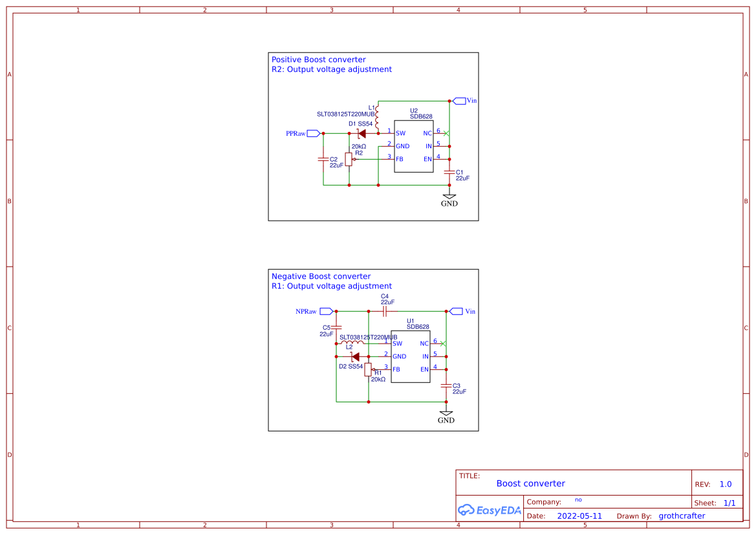Select the 'Negative Boost converter' heading text
756x535 pixels.
coord(321,276)
